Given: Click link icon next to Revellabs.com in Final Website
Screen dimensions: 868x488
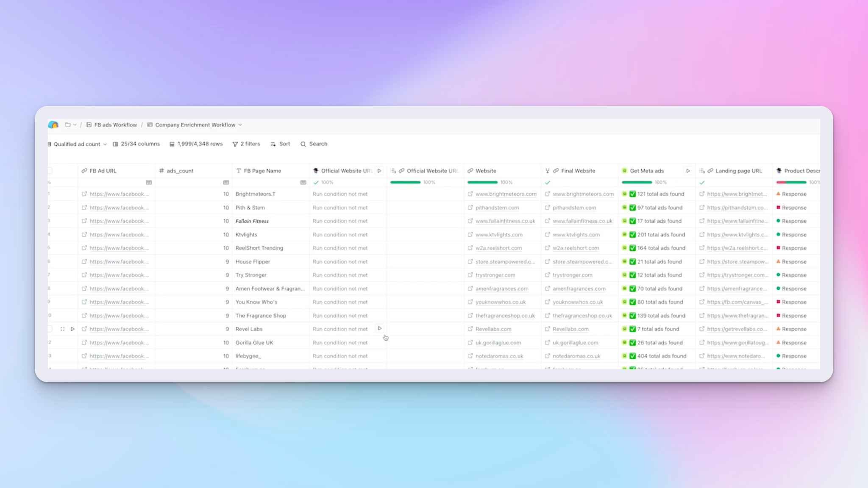Looking at the screenshot, I should coord(547,329).
